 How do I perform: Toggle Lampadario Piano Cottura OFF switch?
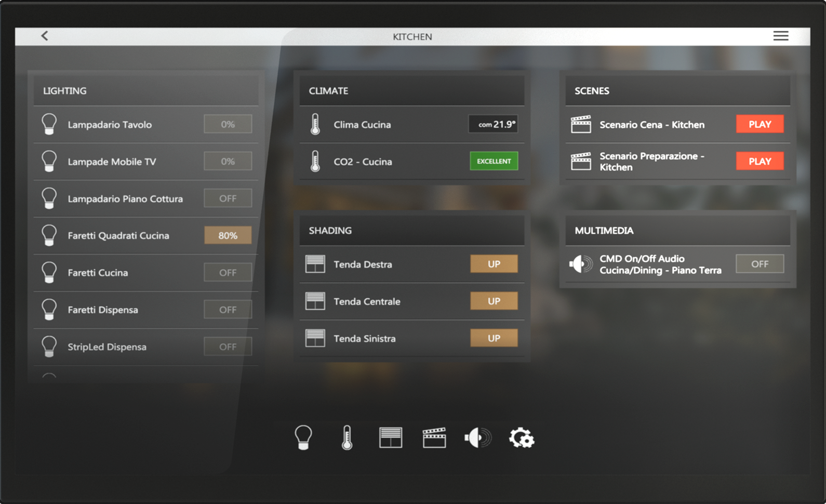point(228,198)
